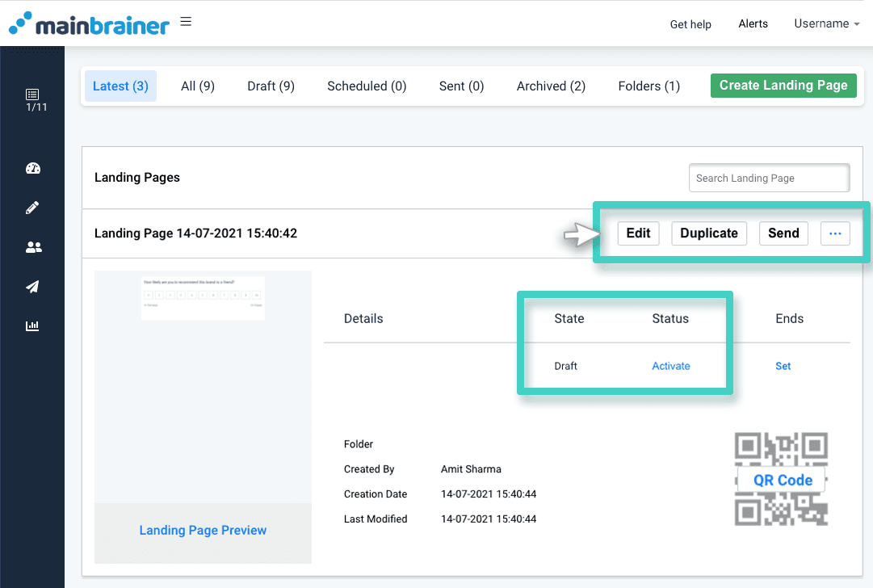Click the Duplicate button for the landing page
This screenshot has width=873, height=588.
click(708, 233)
